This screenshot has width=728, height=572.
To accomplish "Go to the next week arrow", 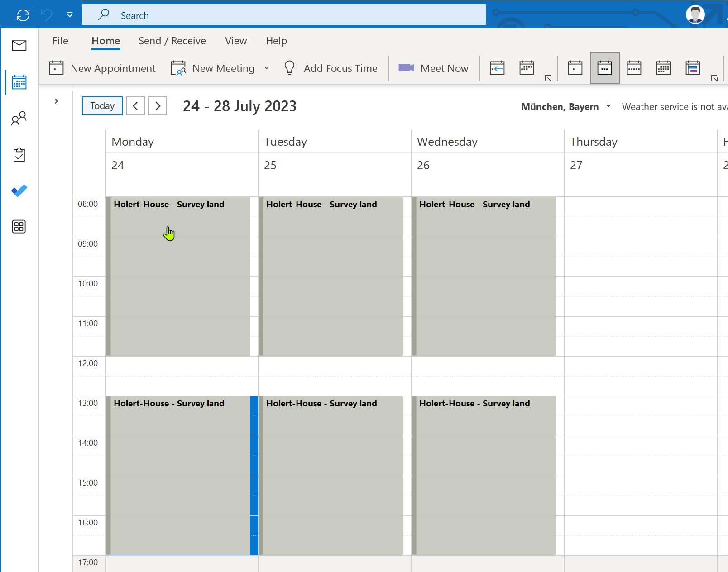I will 158,106.
